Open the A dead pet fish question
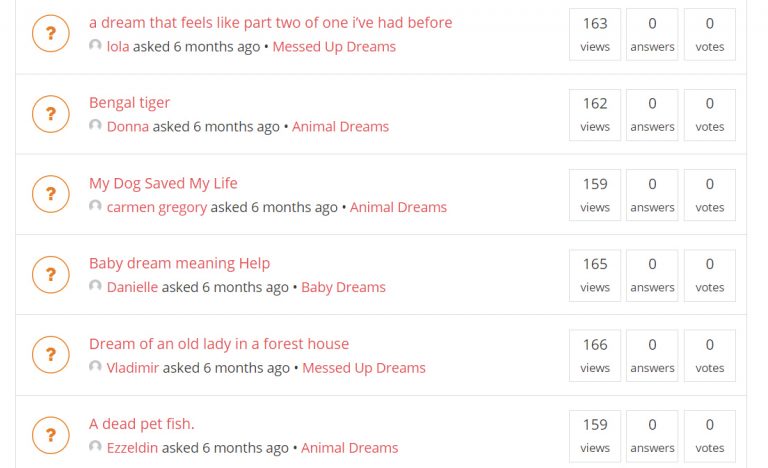 (x=141, y=423)
